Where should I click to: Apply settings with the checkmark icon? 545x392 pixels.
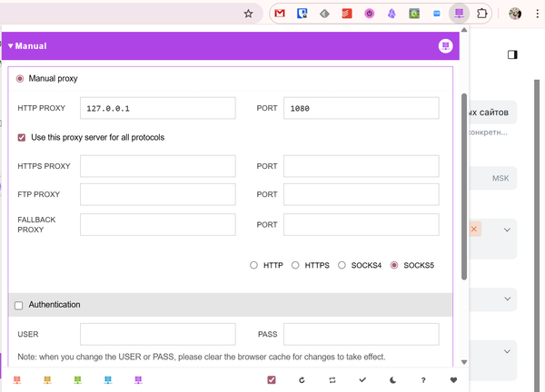pos(362,380)
